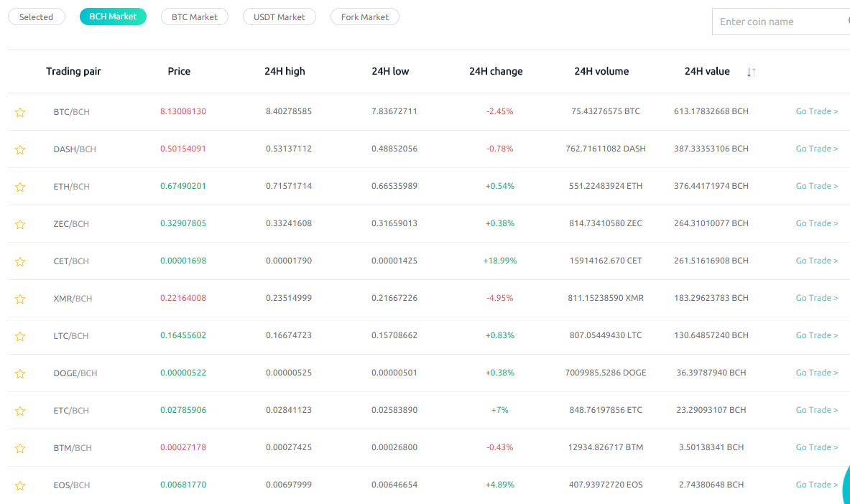This screenshot has height=504, width=850.
Task: Click the ETC/BCH star icon
Action: click(20, 411)
